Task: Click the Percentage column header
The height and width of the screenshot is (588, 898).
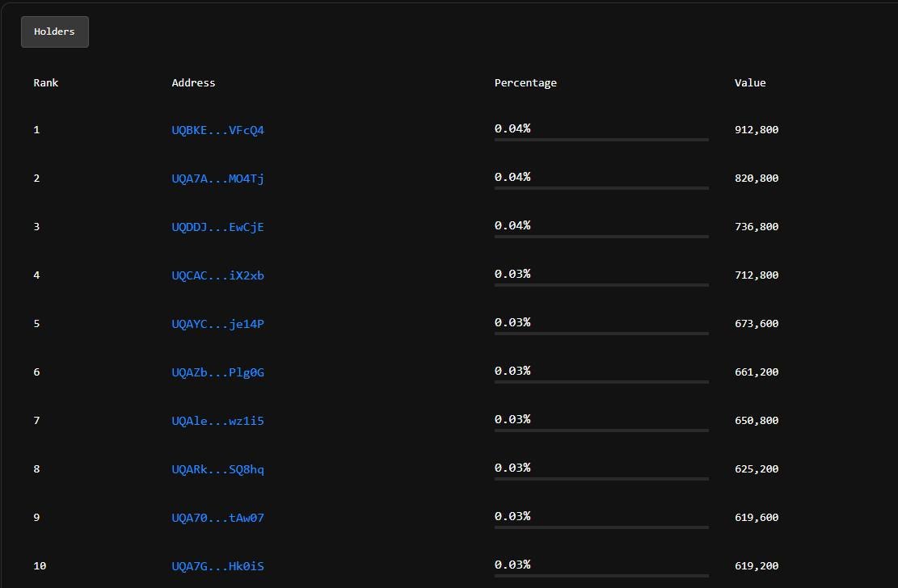Action: (x=525, y=82)
